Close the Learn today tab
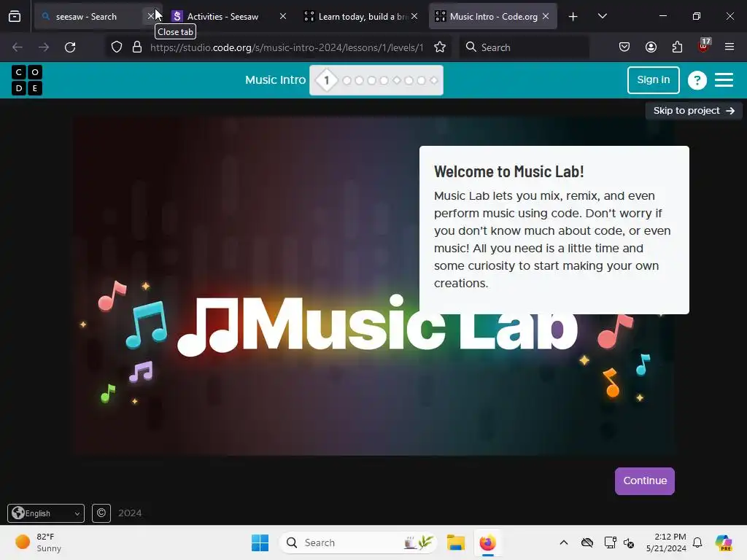 414,16
